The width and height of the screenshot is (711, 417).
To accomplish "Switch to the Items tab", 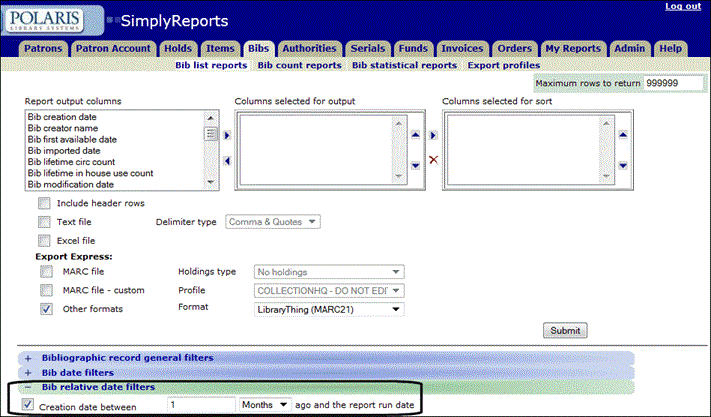I will pos(220,48).
